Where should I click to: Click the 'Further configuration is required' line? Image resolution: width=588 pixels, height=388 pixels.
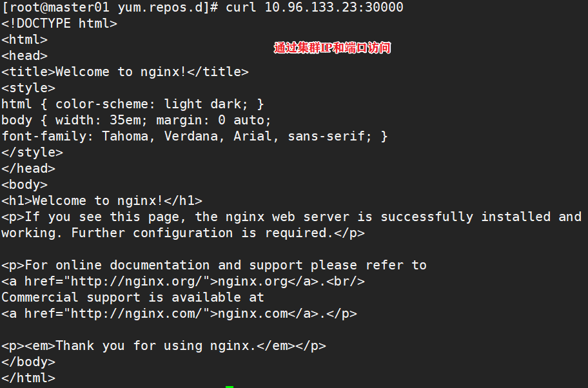(x=183, y=233)
